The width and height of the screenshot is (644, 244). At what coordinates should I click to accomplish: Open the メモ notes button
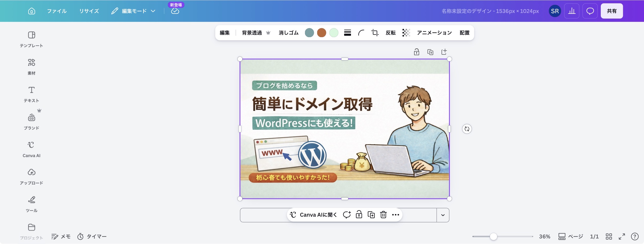(61, 236)
